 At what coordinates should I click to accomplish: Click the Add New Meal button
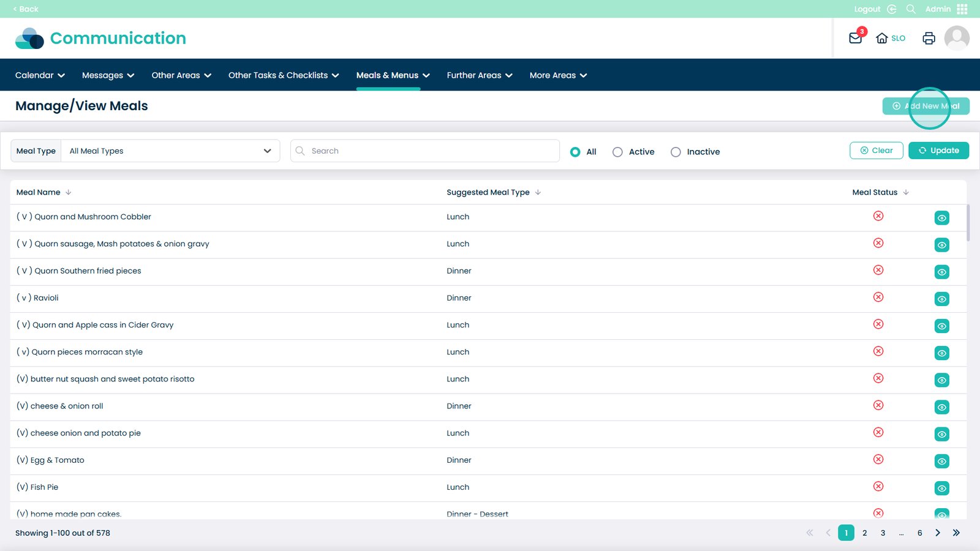(x=925, y=106)
